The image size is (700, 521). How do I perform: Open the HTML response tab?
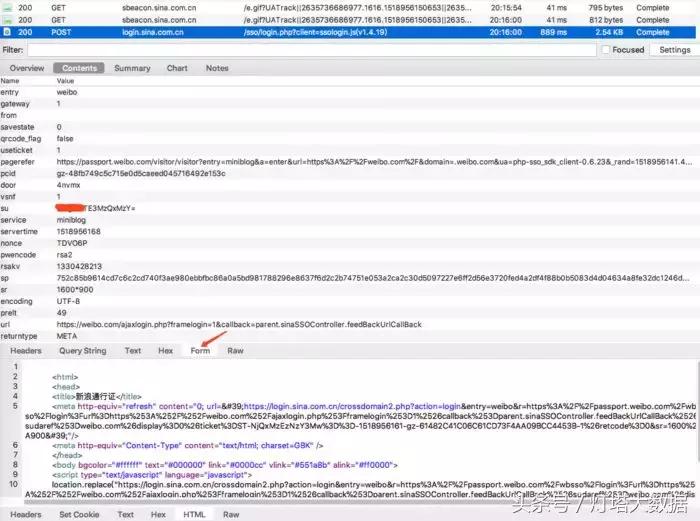(194, 514)
